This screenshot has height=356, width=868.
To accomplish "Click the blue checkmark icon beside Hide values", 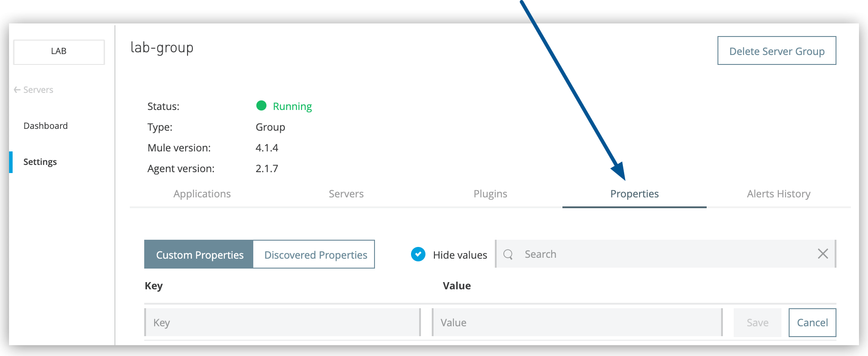I will [x=418, y=254].
